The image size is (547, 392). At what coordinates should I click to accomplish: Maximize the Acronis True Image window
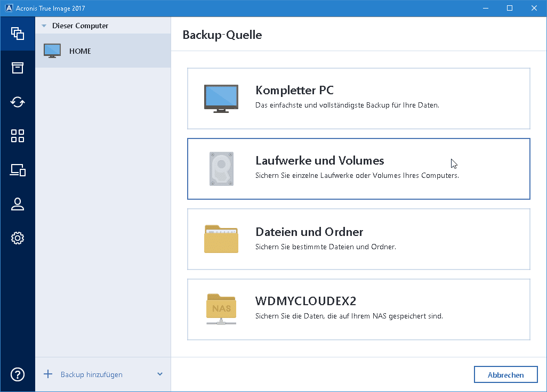point(510,8)
